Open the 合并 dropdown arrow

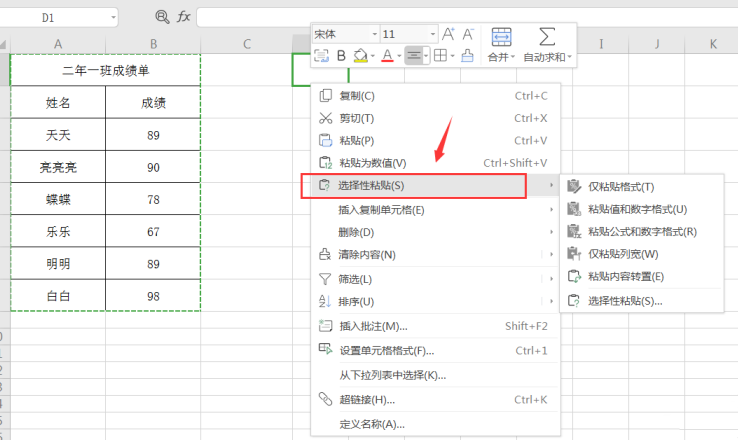pos(513,57)
